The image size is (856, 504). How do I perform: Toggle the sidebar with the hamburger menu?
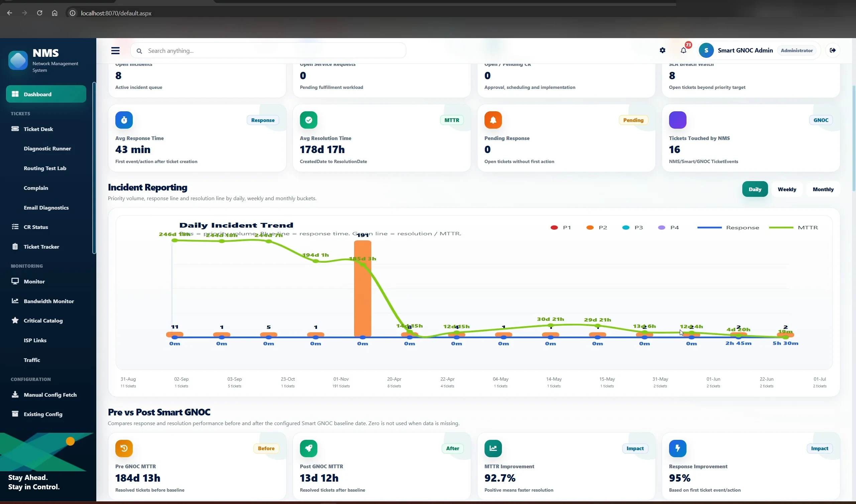tap(115, 50)
